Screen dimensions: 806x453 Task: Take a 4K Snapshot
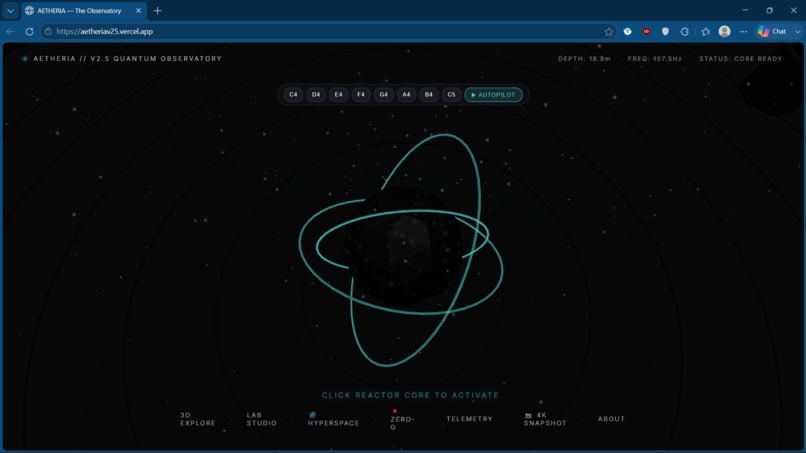545,419
